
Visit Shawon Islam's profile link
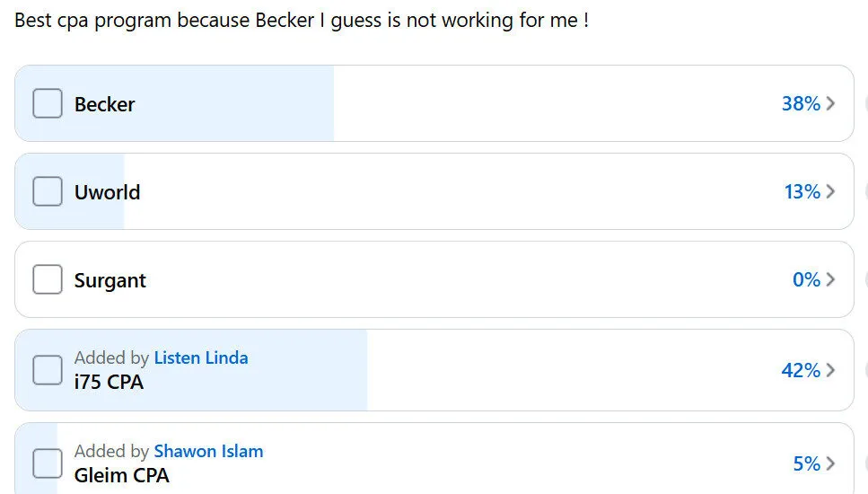[208, 451]
